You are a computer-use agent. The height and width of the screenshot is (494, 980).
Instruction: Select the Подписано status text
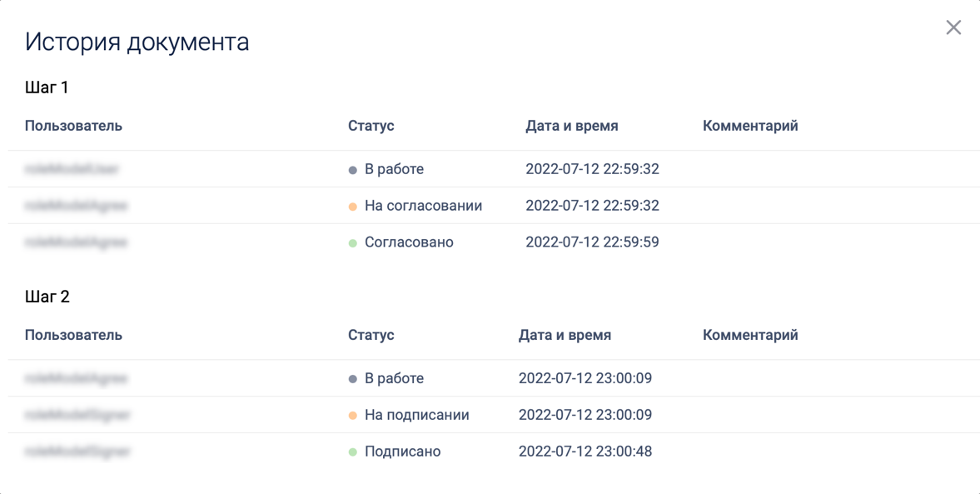coord(402,452)
